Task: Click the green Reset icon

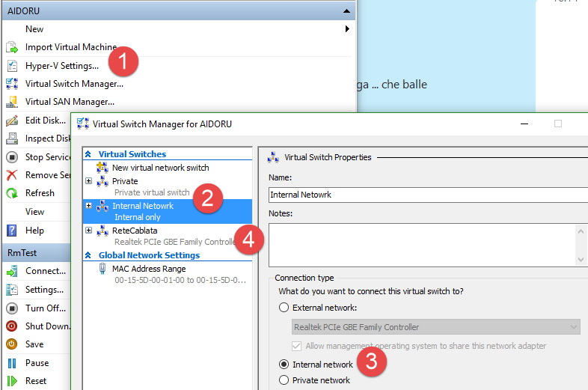Action: click(x=12, y=381)
